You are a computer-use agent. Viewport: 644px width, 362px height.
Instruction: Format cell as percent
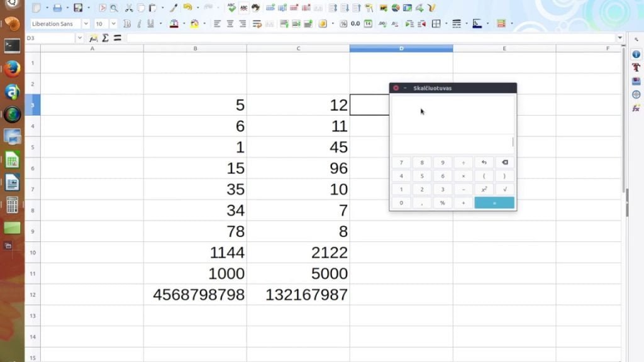(343, 24)
